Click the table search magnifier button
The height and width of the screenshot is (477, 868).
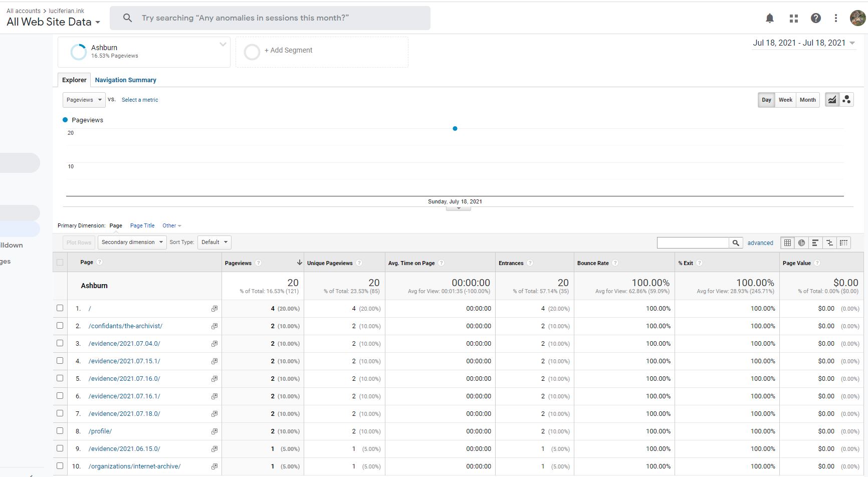(x=735, y=243)
